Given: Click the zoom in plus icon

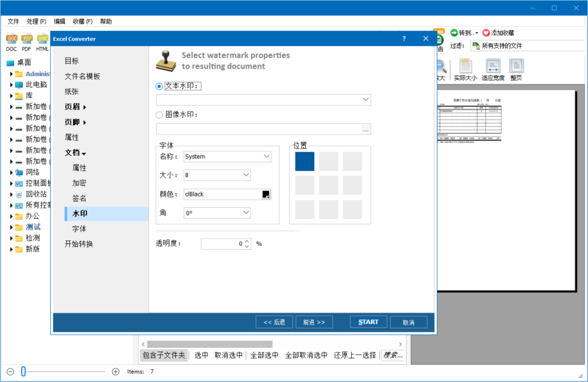Looking at the screenshot, I should [115, 372].
